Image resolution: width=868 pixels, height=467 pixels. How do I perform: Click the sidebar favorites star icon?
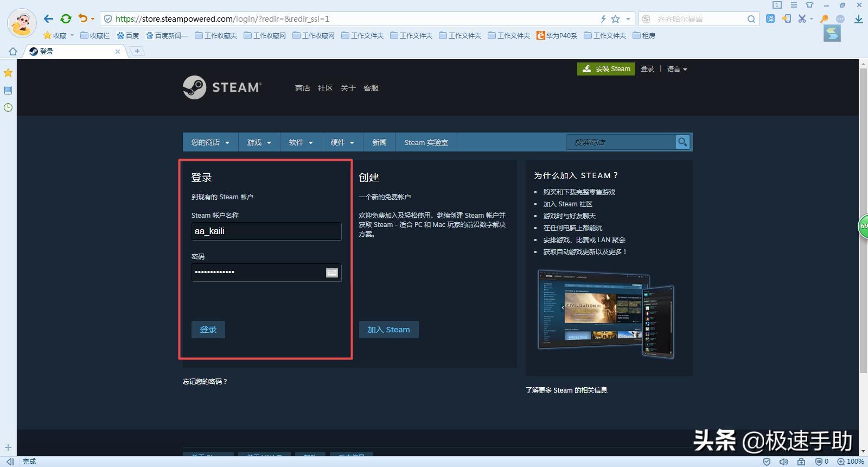pos(8,73)
